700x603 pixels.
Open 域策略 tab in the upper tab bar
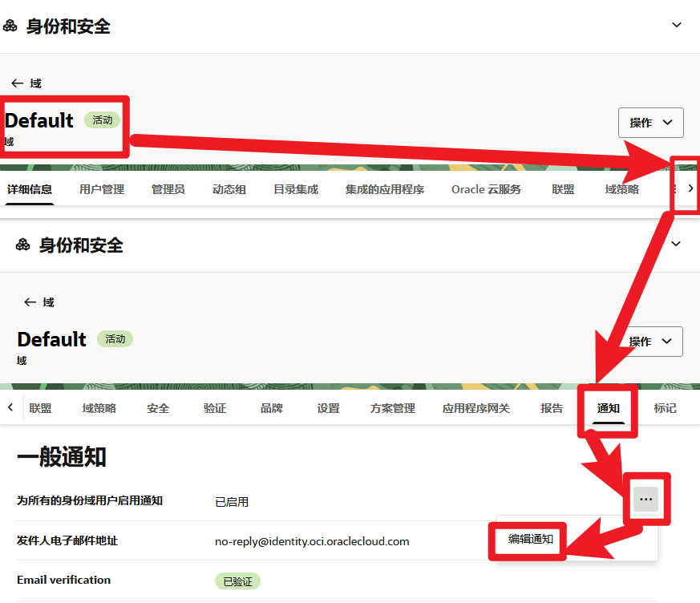622,189
